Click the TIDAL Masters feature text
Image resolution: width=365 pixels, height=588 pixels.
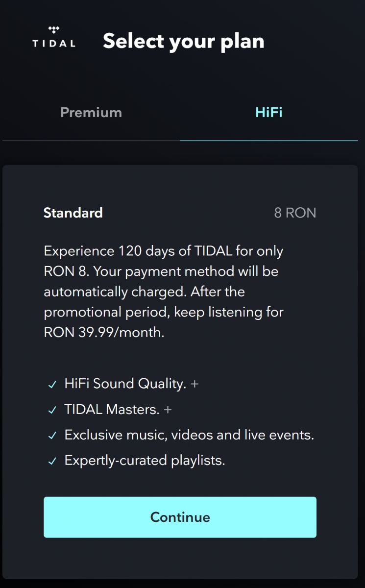112,409
